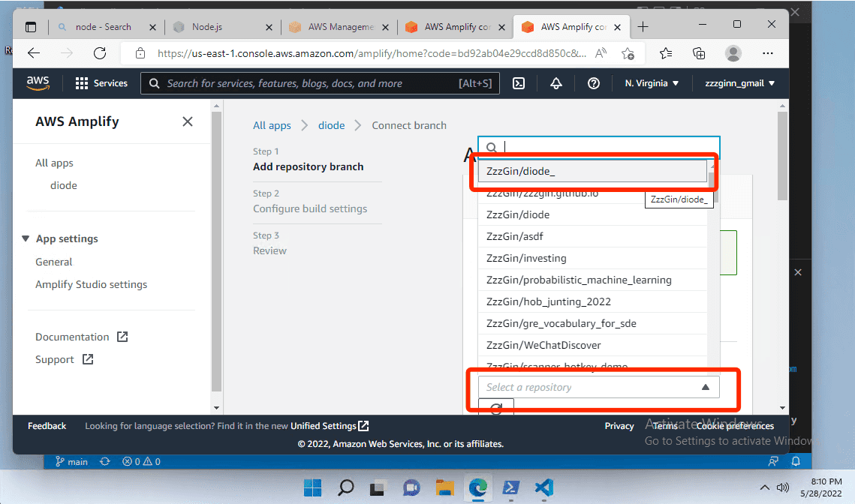This screenshot has width=855, height=504.
Task: Click Feedback in footer
Action: pyautogui.click(x=47, y=425)
